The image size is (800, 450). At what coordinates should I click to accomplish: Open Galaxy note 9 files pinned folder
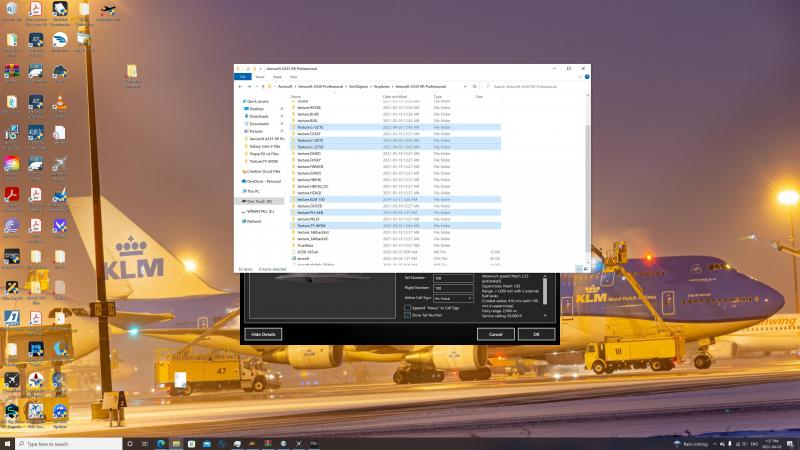(264, 146)
